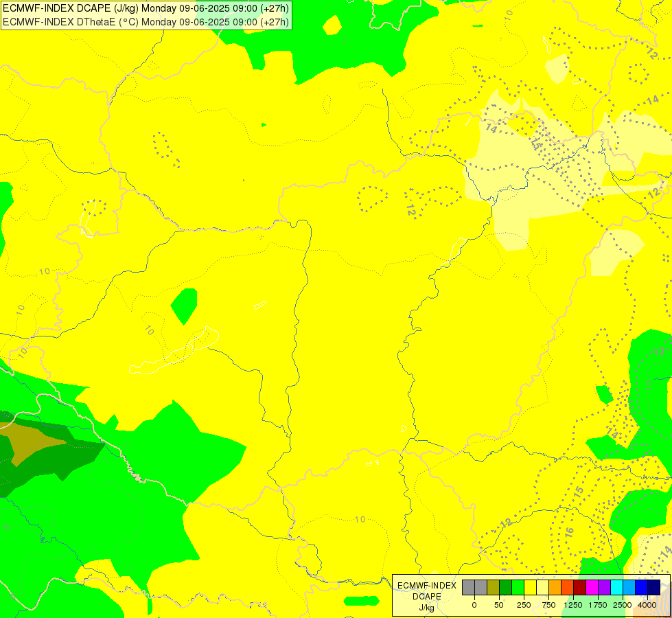Click the "50" legend tick value
Viewport: 672px width, 618px height.
pos(499,605)
